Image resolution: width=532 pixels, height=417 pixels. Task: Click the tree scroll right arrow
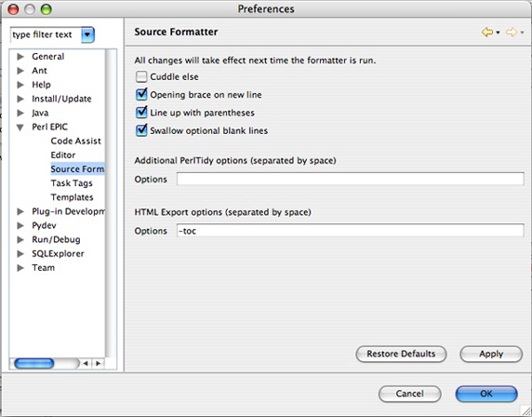(98, 363)
